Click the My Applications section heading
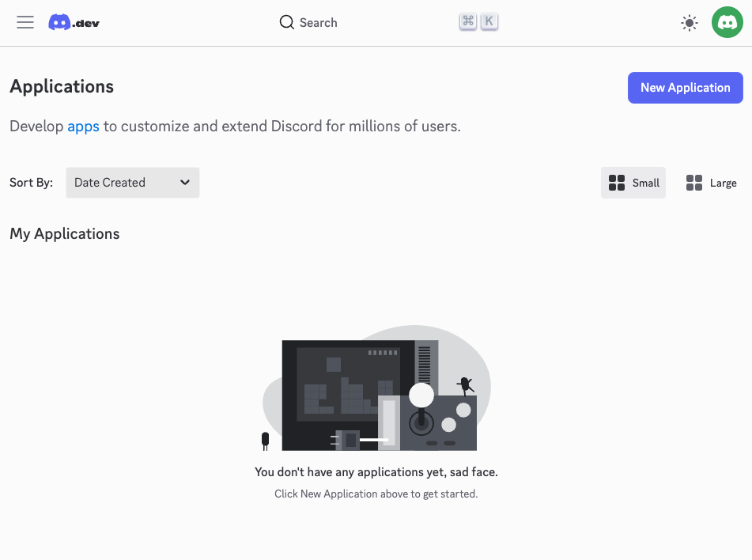Screen dimensions: 752x560 (65, 233)
